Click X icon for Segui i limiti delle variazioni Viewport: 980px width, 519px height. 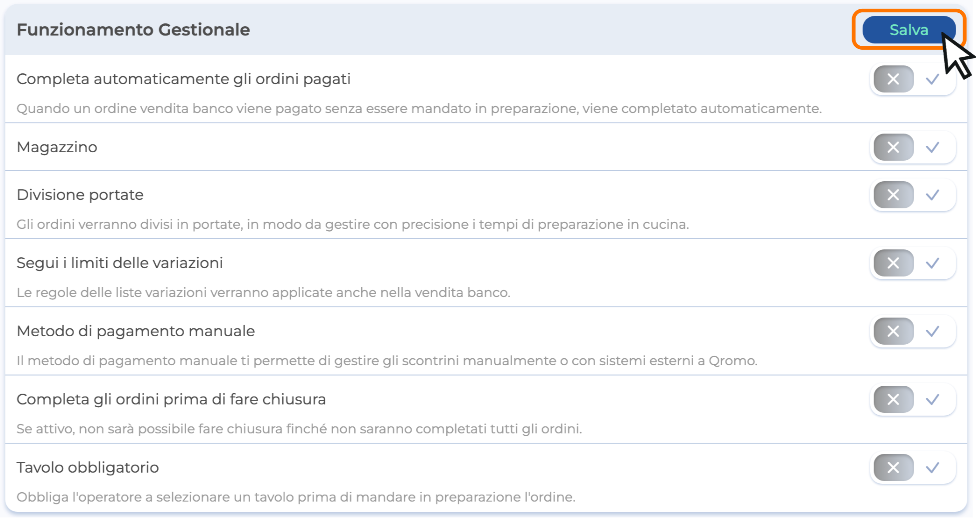click(893, 263)
